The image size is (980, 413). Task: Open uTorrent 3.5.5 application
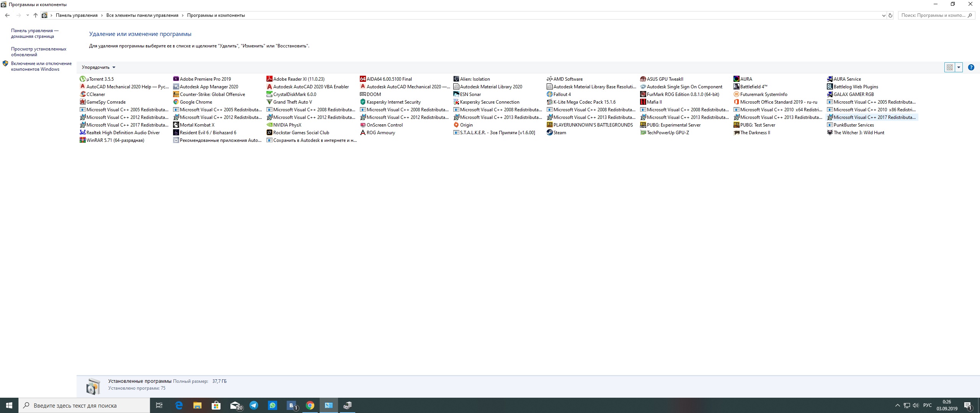(x=101, y=79)
